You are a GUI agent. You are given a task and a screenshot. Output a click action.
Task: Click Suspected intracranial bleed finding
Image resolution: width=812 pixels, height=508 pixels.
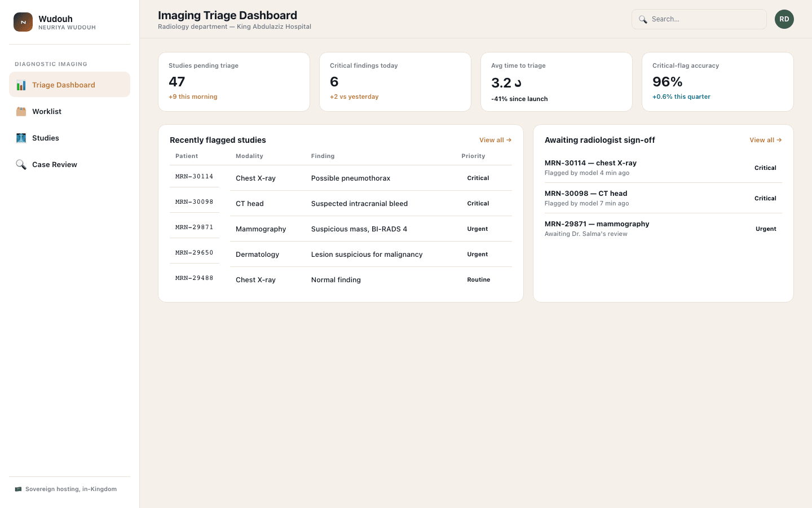tap(359, 204)
